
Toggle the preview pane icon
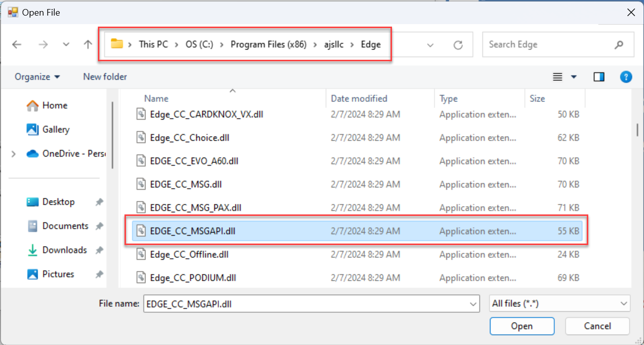599,77
